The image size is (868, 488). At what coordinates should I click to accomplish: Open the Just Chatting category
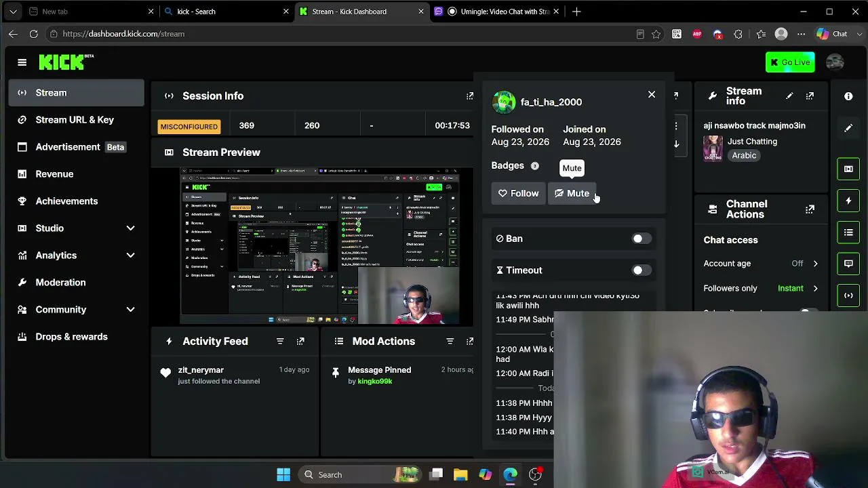pyautogui.click(x=752, y=142)
